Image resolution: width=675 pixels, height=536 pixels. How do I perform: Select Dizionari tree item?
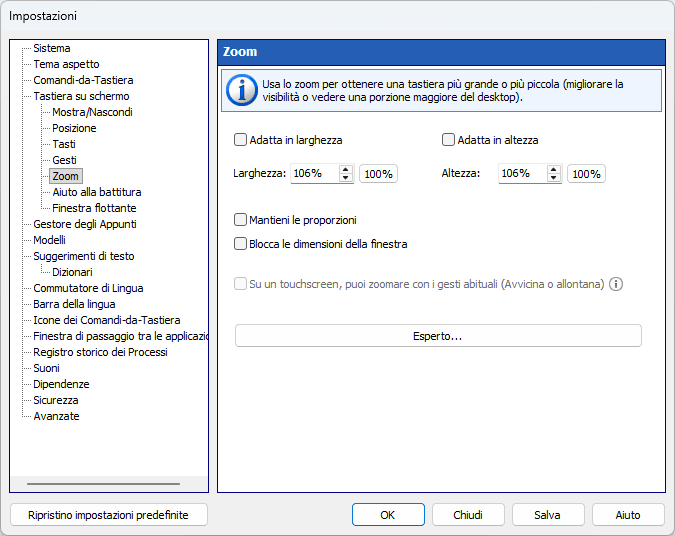72,272
